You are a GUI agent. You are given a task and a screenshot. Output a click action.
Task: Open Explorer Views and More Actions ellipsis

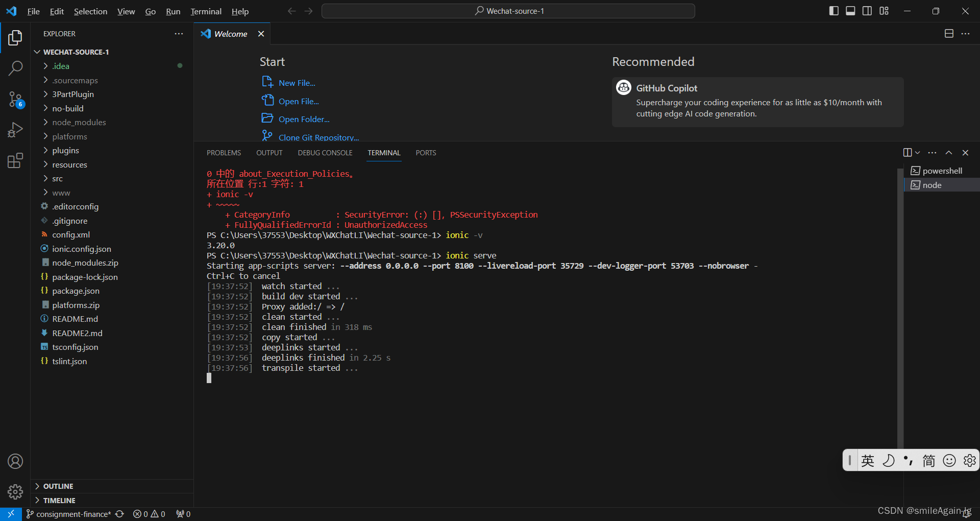click(x=179, y=34)
